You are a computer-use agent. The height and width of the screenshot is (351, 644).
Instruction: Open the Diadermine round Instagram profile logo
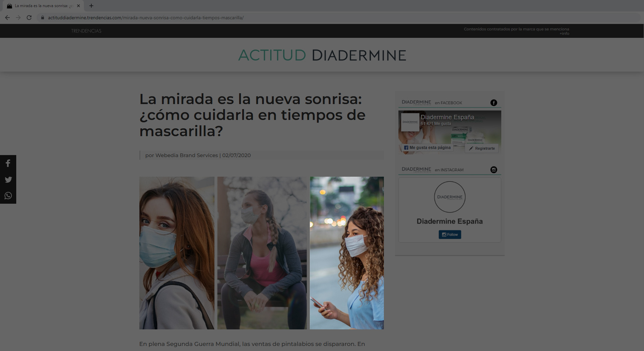tap(450, 197)
